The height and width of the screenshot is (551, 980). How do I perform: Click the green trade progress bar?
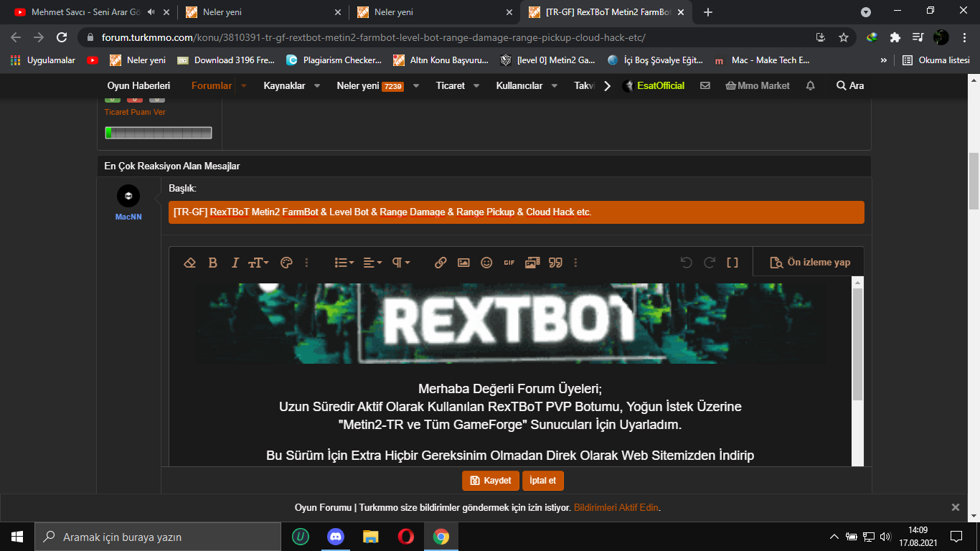tap(159, 133)
